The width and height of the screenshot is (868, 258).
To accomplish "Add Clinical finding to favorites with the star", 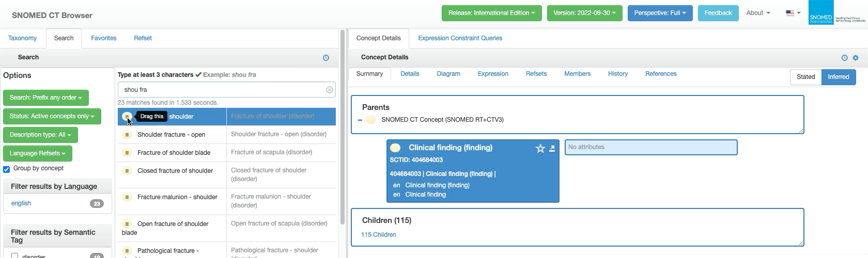I will coord(540,149).
